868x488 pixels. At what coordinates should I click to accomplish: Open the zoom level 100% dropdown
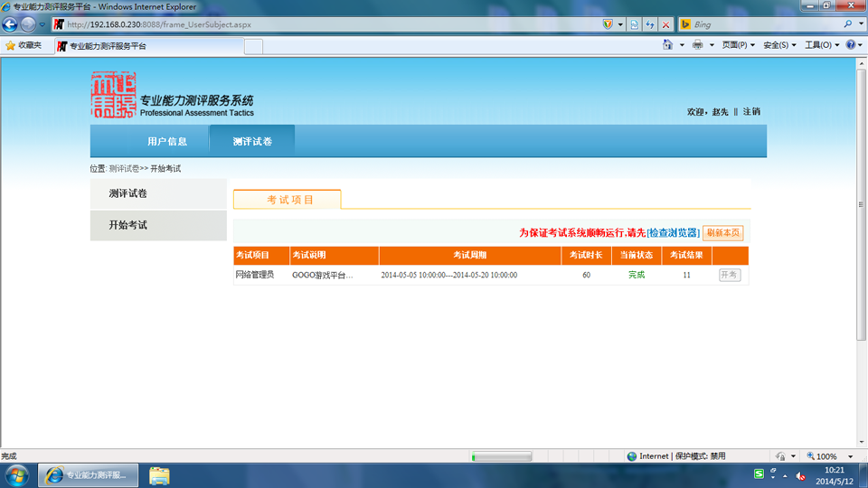point(830,456)
